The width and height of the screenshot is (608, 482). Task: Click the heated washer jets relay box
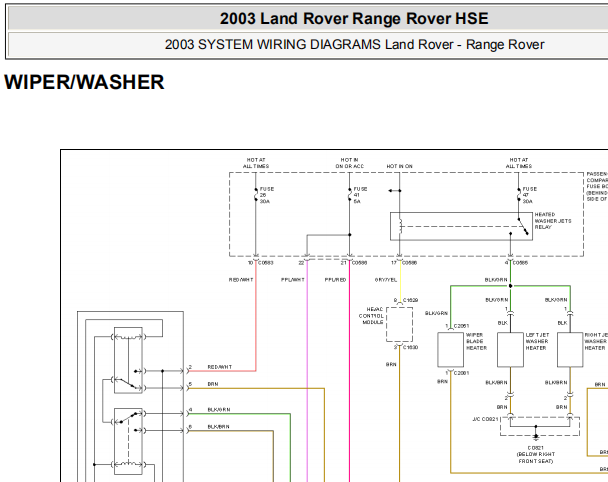point(461,226)
